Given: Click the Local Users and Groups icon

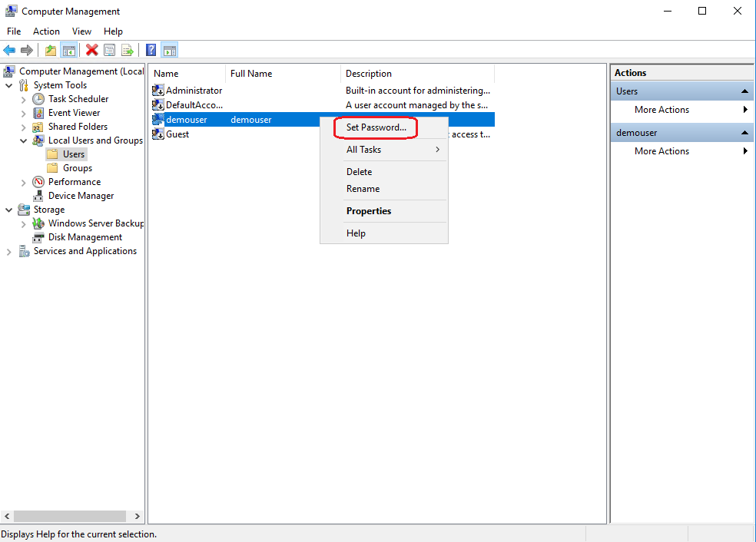Looking at the screenshot, I should (38, 140).
